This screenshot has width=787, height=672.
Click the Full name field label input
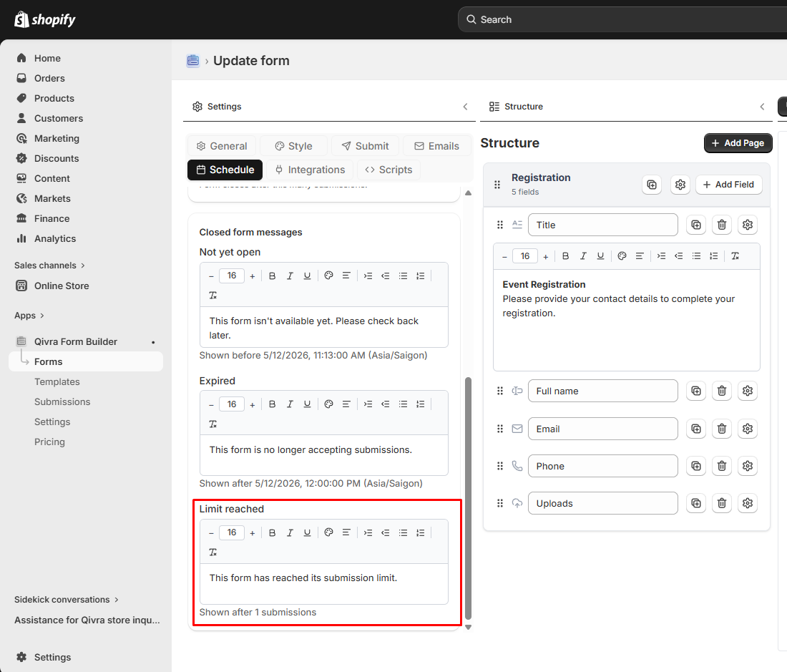click(x=603, y=391)
